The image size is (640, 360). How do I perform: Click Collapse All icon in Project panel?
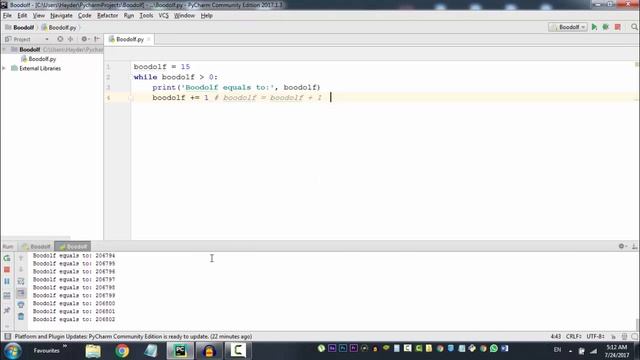pyautogui.click(x=70, y=39)
